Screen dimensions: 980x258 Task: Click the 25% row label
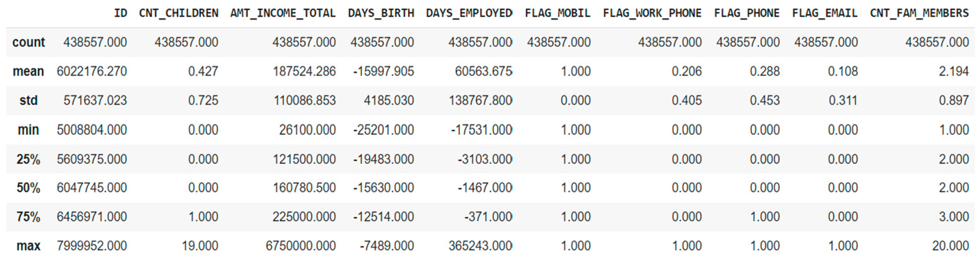28,159
